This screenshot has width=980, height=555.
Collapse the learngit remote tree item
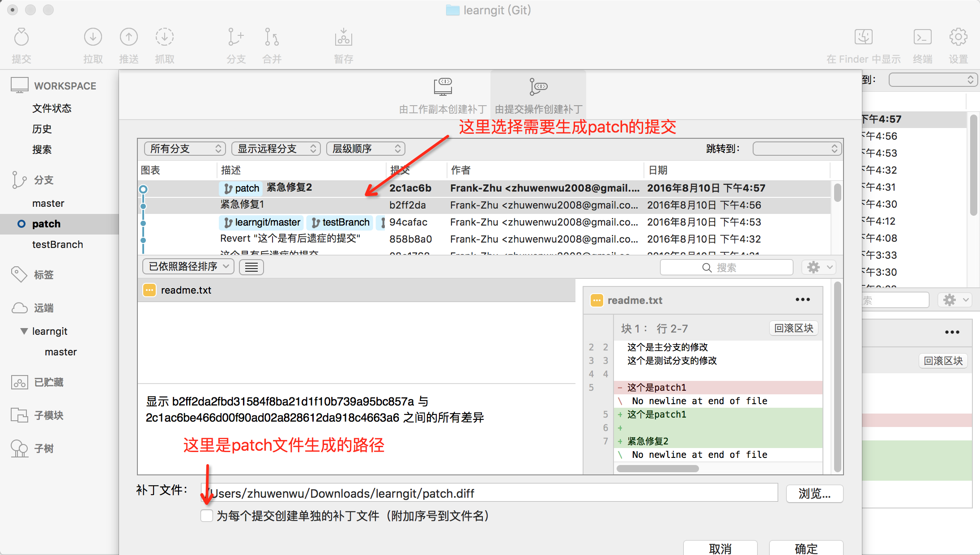pos(24,331)
